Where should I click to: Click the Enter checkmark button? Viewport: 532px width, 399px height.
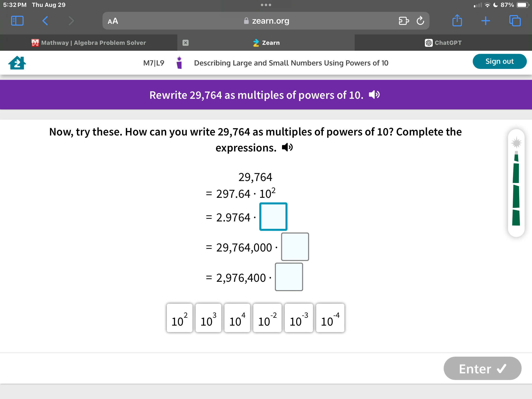click(x=482, y=368)
